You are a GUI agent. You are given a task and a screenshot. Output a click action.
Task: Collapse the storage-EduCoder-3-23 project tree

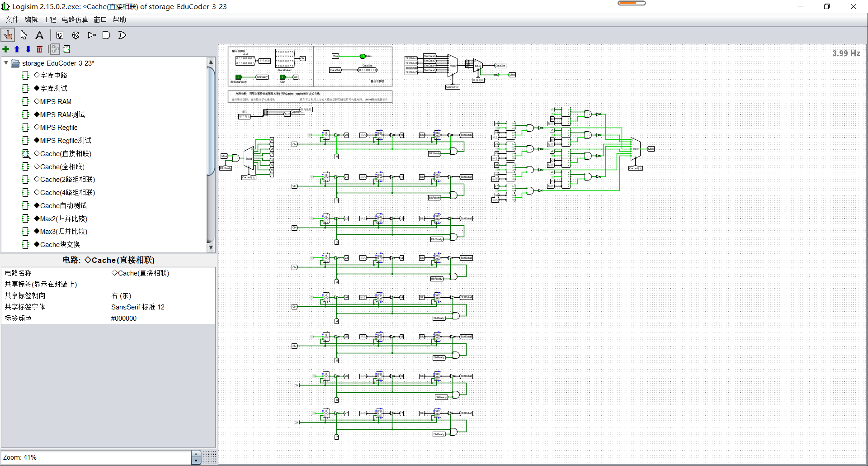coord(6,63)
